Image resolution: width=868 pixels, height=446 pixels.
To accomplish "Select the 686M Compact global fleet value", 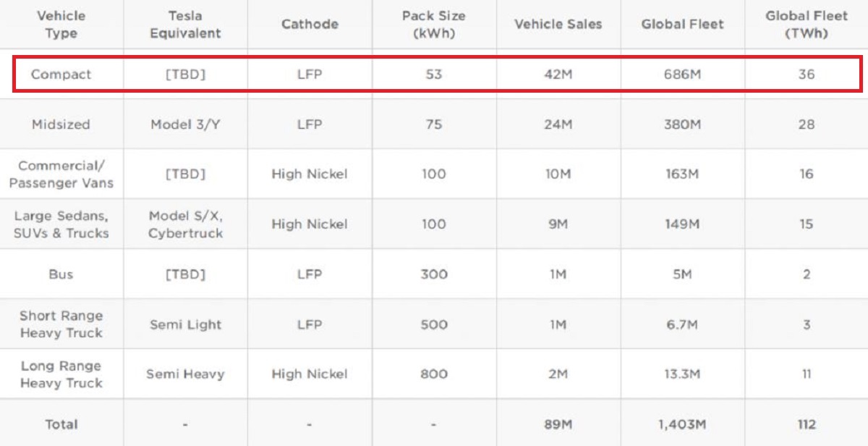I will pos(681,75).
